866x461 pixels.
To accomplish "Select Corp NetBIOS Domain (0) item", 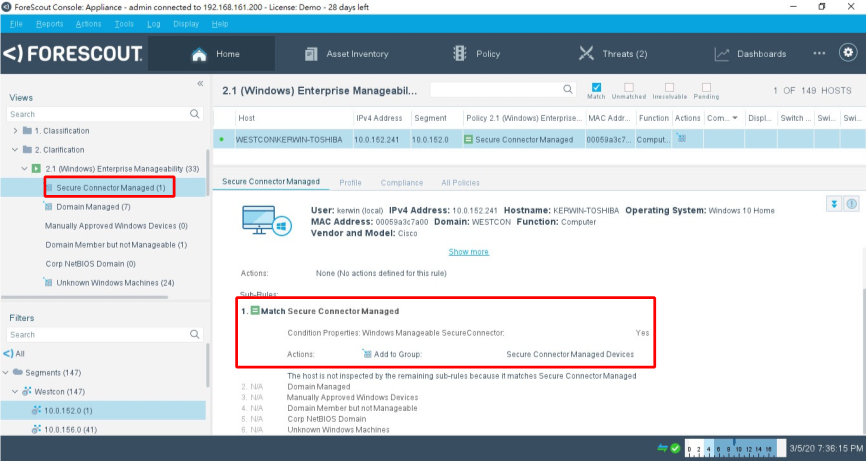I will coord(90,264).
